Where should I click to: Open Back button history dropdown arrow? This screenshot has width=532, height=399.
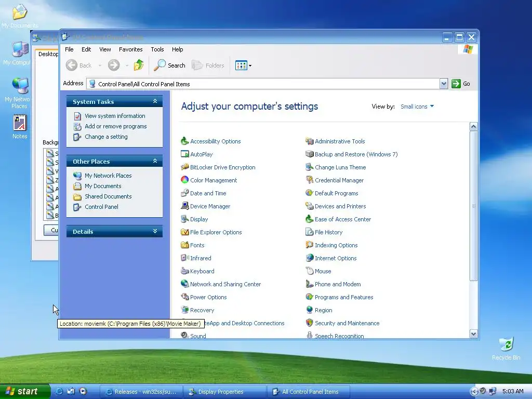point(100,65)
